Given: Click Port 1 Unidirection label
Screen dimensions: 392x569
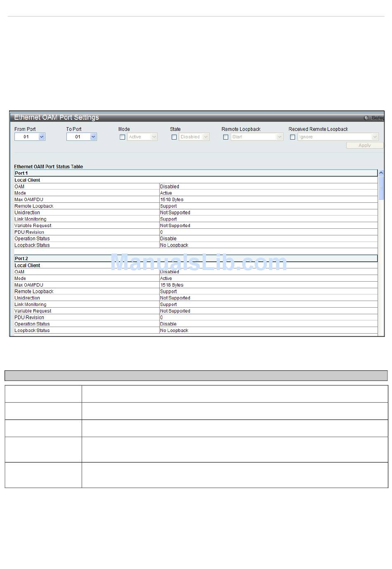Looking at the screenshot, I should point(27,213).
